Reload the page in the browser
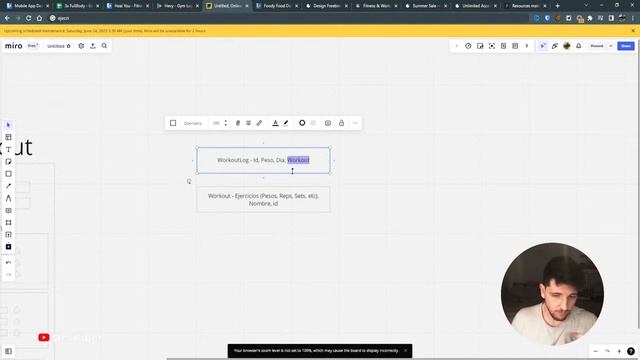 [x=29, y=18]
